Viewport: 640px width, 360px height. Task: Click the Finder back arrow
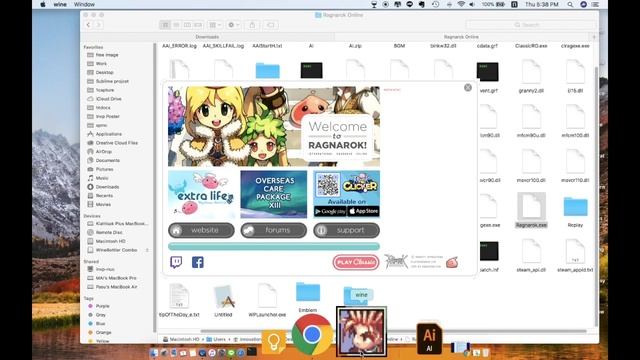pyautogui.click(x=89, y=25)
